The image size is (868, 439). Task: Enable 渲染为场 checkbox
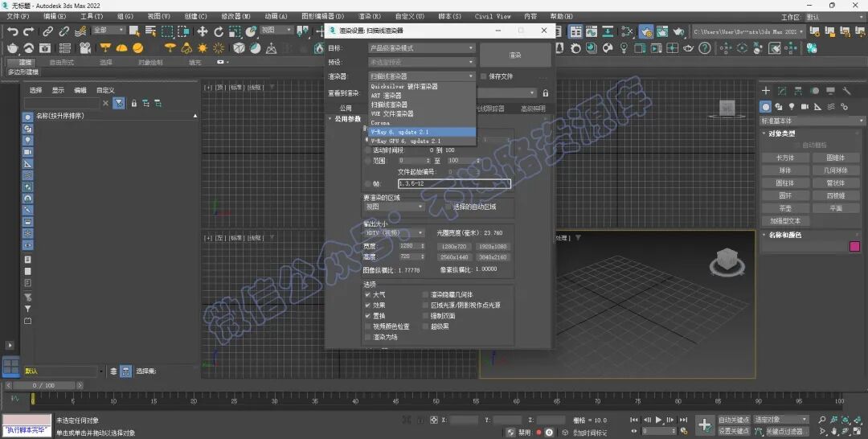pos(367,337)
